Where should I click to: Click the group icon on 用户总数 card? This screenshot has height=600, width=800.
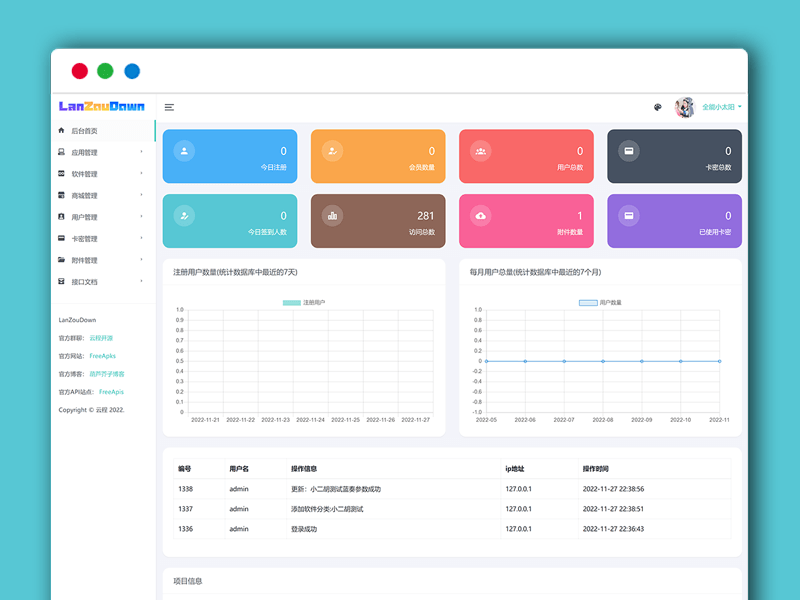coord(480,151)
